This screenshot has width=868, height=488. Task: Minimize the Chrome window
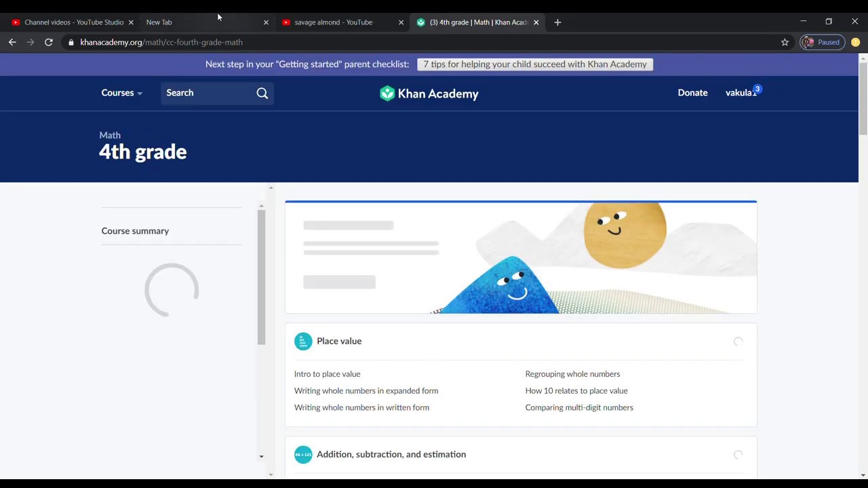pos(803,22)
